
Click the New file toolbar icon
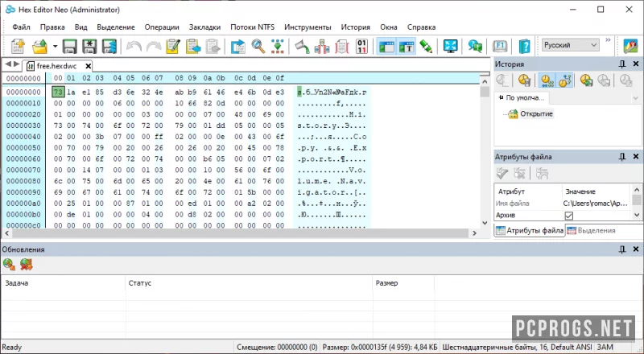pos(18,46)
